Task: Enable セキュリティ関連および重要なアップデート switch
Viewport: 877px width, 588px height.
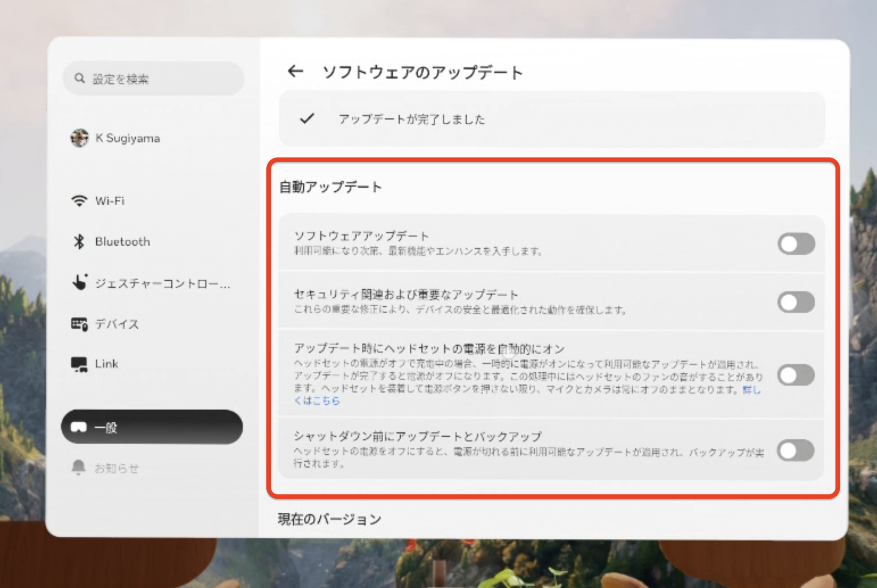Action: (796, 302)
